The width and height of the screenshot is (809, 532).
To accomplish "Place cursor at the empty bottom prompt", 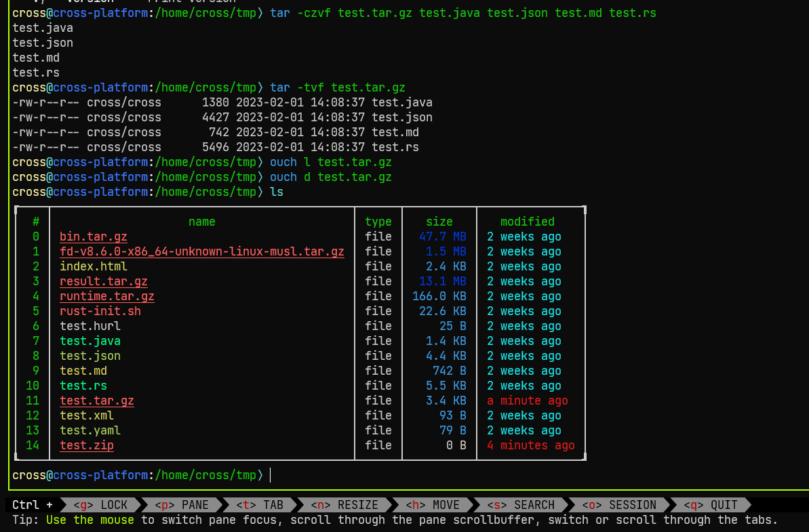I will [271, 475].
